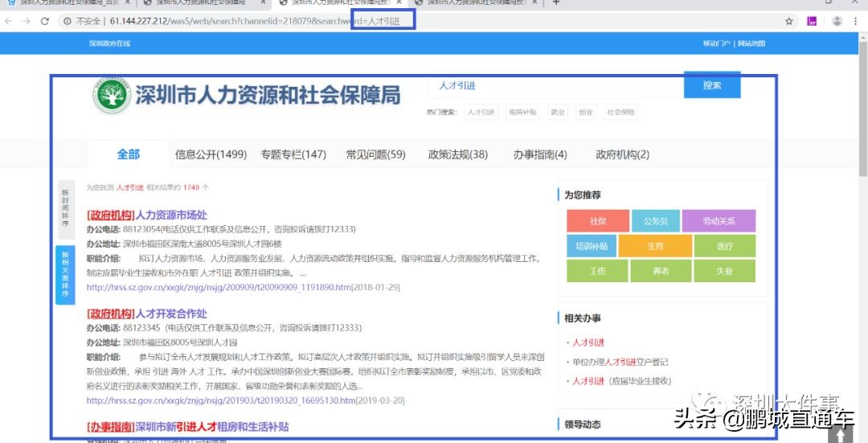Select the 全部 results tab
The width and height of the screenshot is (868, 443).
(x=129, y=154)
